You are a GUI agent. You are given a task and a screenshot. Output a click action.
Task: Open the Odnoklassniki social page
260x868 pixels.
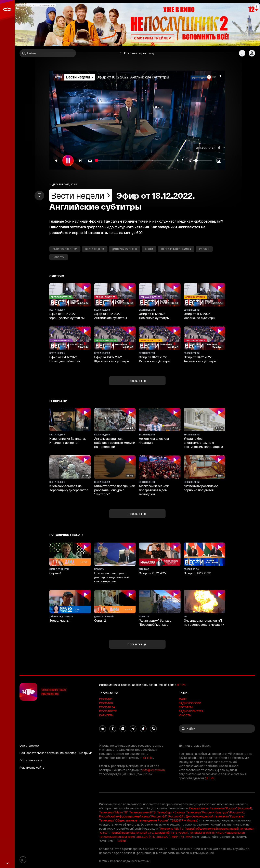[x=113, y=729]
